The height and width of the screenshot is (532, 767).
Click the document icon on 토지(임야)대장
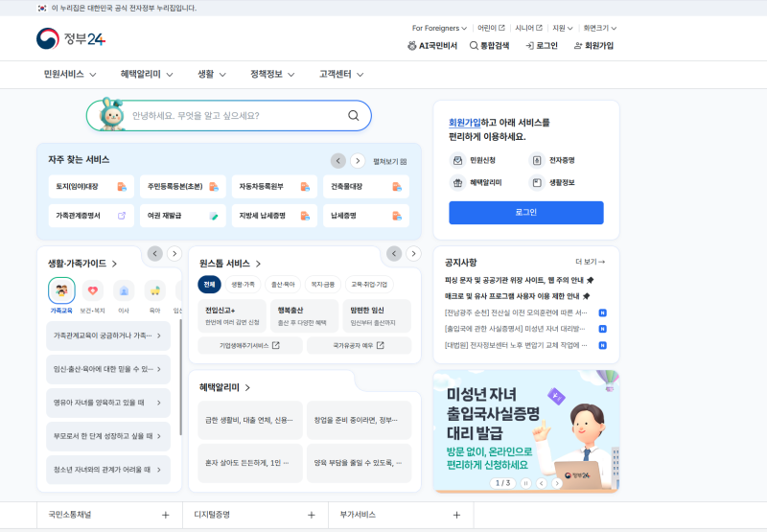pos(122,186)
